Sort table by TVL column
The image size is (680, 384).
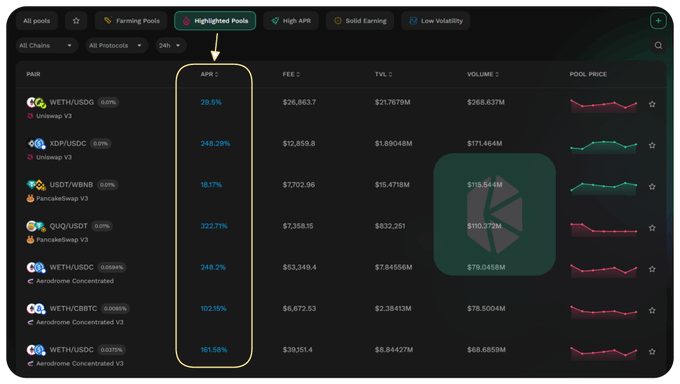tap(383, 75)
